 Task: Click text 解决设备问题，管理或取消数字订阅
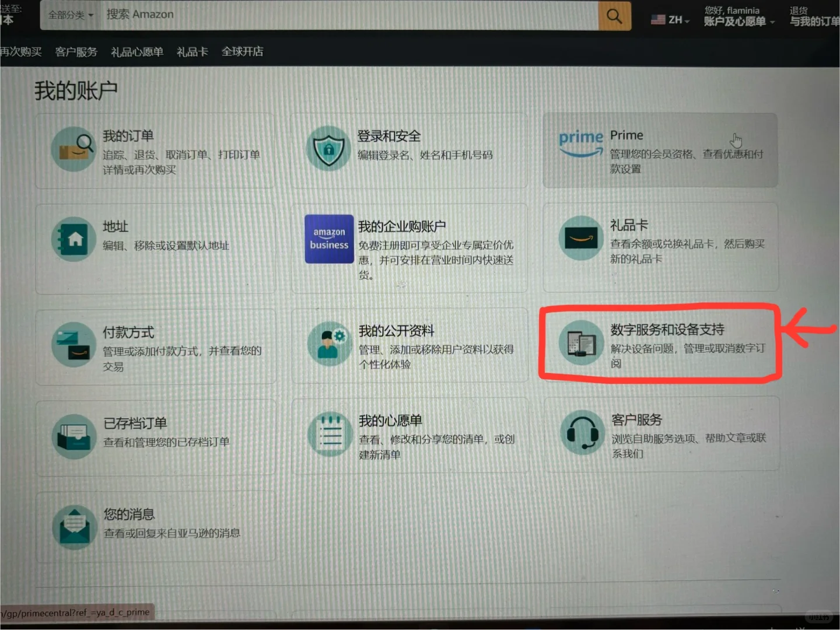(688, 355)
